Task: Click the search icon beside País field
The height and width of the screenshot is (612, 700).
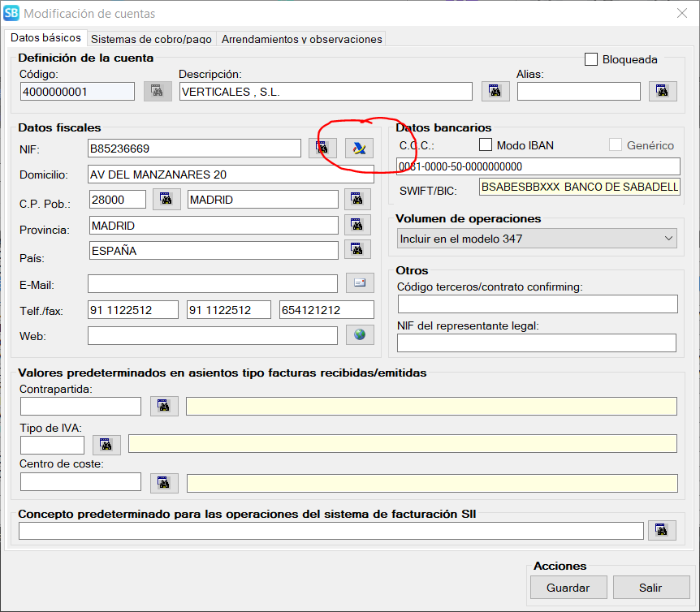Action: click(x=357, y=250)
